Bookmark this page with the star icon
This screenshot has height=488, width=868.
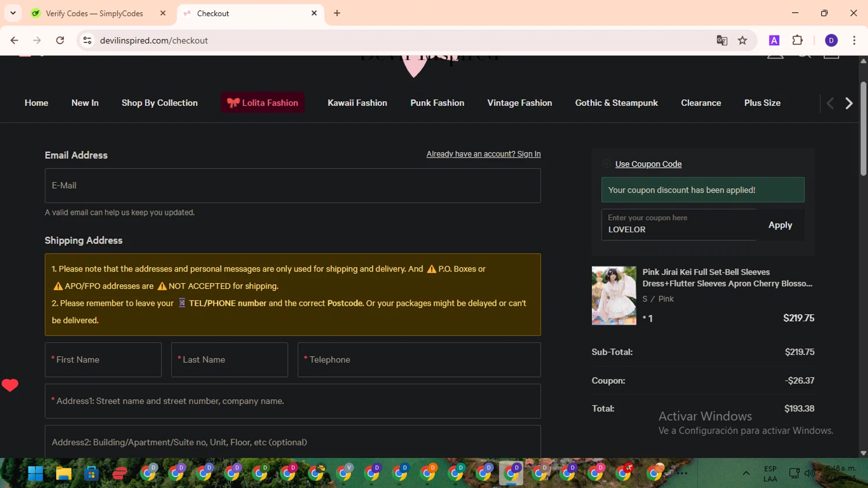(742, 41)
